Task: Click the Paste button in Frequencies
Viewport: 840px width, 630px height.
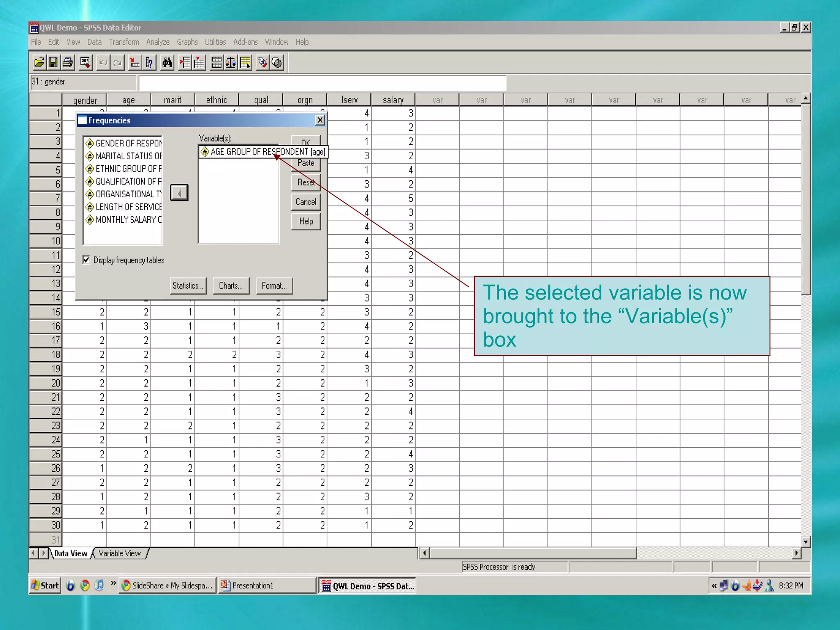Action: pos(306,163)
